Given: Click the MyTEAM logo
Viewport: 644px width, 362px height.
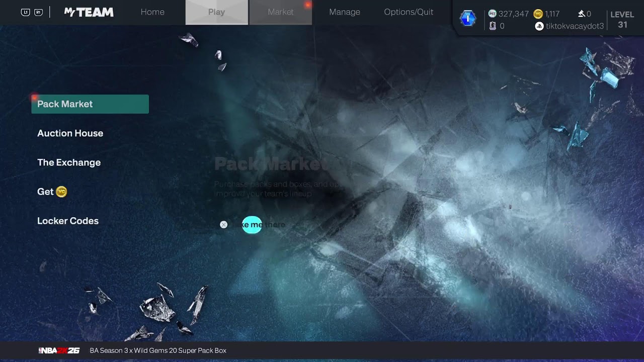Looking at the screenshot, I should click(89, 12).
